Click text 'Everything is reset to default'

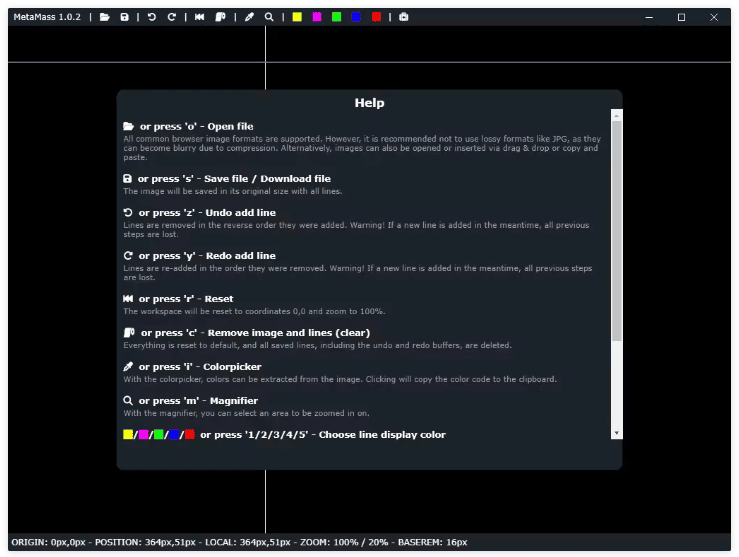coord(181,345)
